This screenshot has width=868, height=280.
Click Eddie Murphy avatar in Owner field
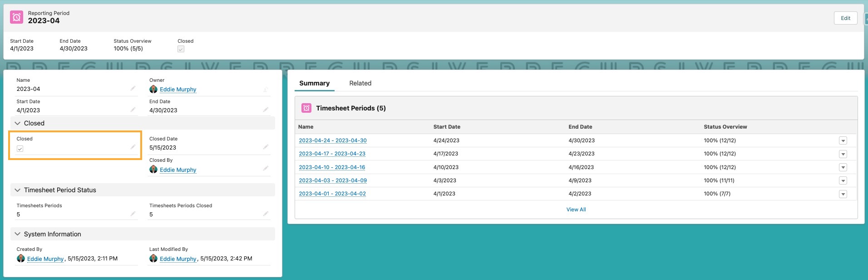(153, 90)
